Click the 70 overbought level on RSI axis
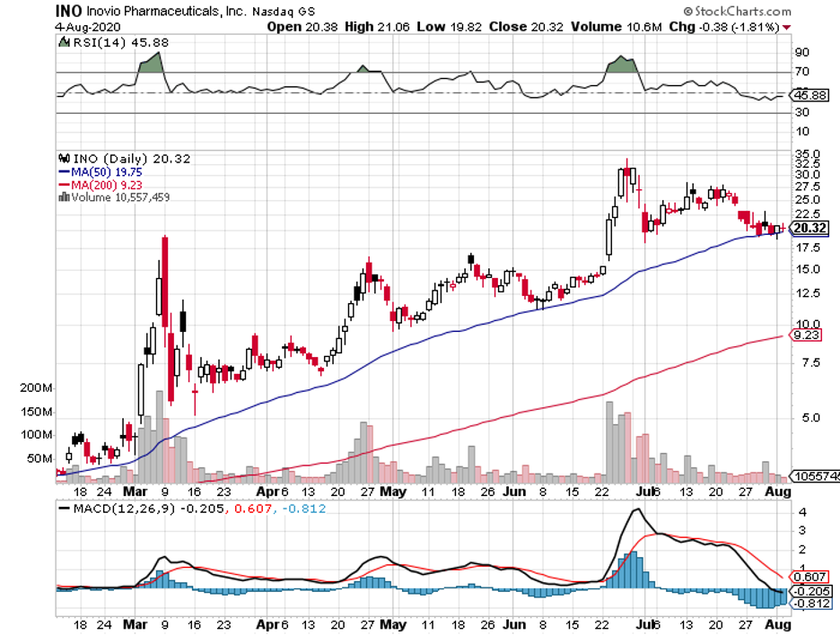Screen dimensions: 840x635 [802, 72]
